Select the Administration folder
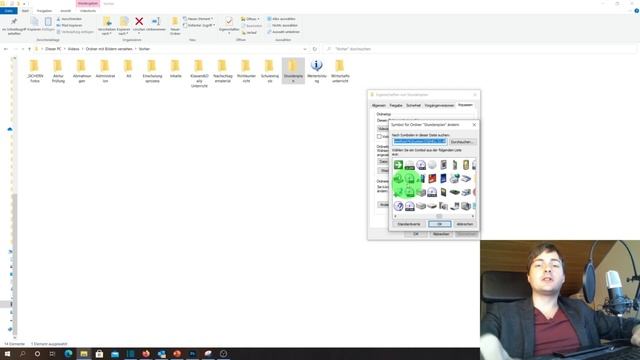 click(x=105, y=70)
